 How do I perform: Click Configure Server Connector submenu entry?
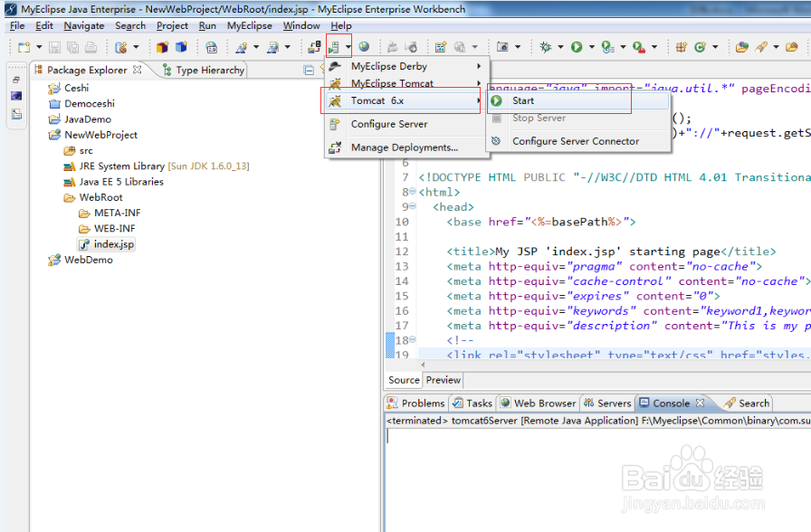click(578, 141)
